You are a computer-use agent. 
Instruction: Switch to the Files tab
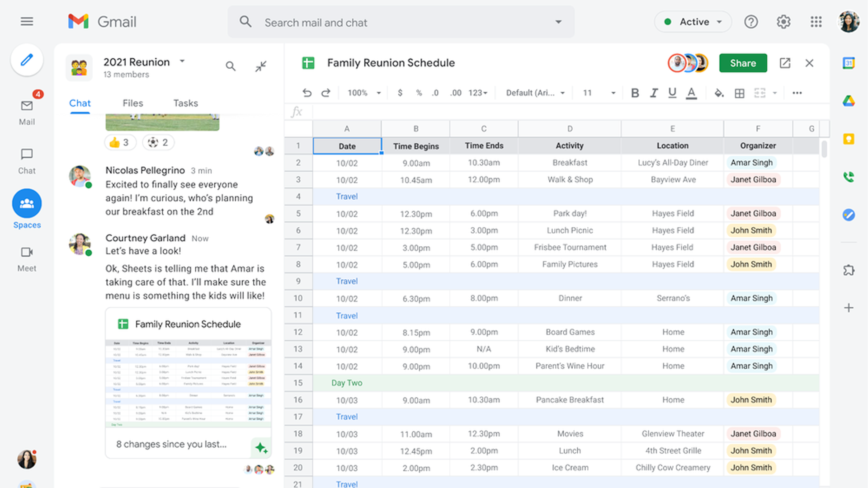pos(132,103)
